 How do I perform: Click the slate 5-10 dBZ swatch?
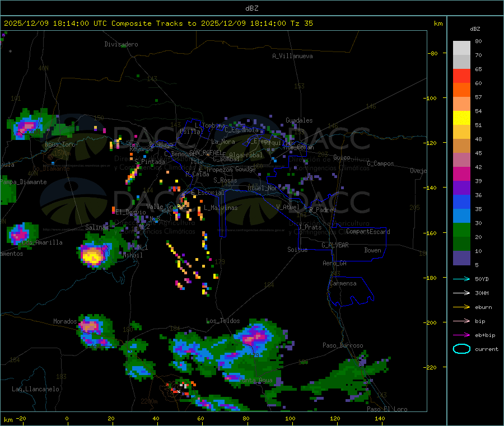pyautogui.click(x=461, y=258)
